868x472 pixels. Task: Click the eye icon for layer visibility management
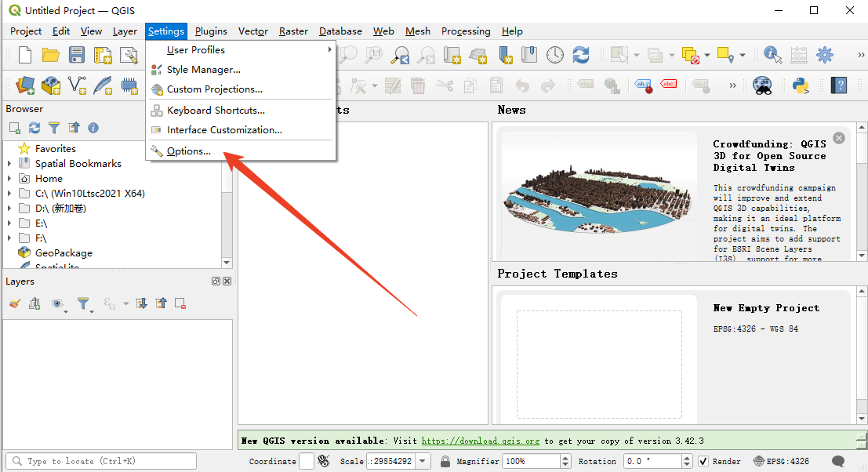click(x=57, y=303)
